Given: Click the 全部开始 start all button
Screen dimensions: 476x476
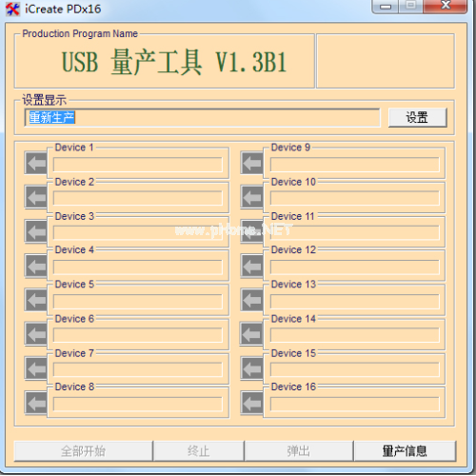Looking at the screenshot, I should point(84,450).
